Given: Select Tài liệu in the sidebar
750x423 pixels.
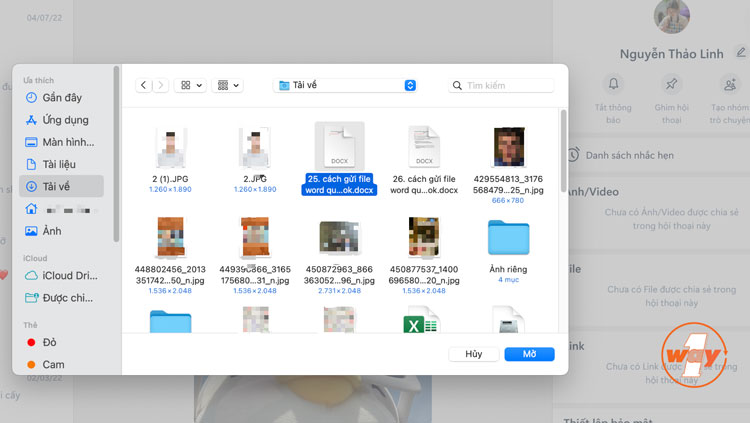Looking at the screenshot, I should (x=62, y=164).
